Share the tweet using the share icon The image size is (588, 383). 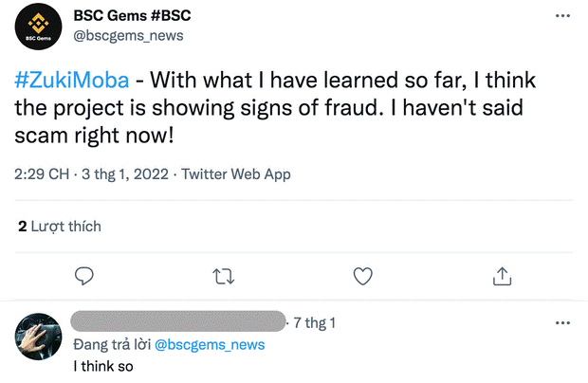[502, 276]
